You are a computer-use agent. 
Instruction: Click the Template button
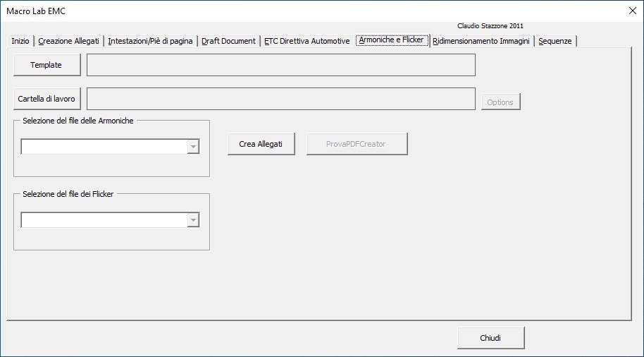[x=47, y=65]
